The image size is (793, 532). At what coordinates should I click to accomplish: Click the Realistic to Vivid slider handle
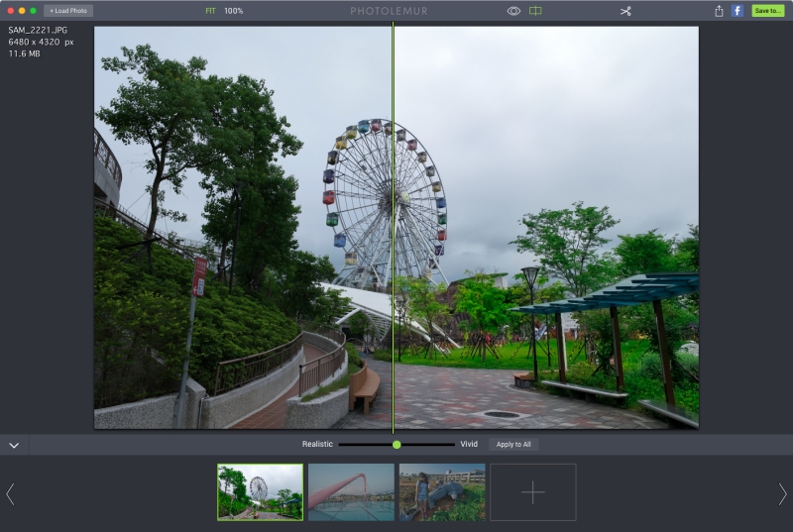point(396,445)
